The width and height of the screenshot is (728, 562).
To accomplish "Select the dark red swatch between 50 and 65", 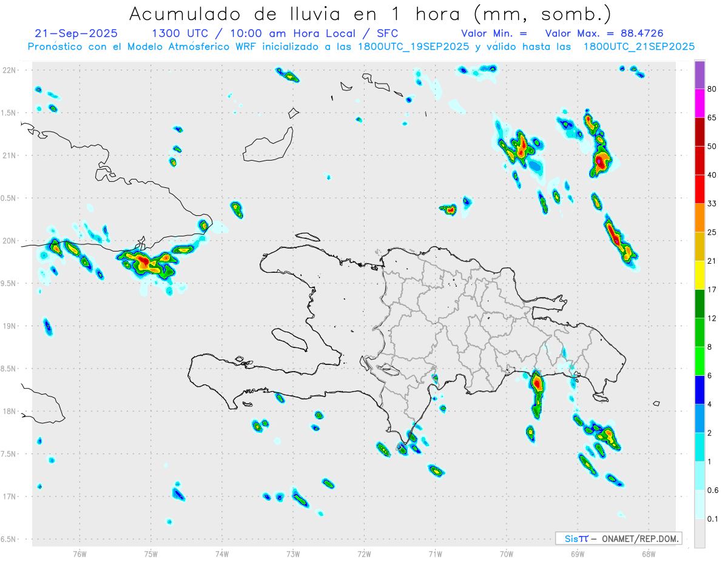I will pos(699,132).
